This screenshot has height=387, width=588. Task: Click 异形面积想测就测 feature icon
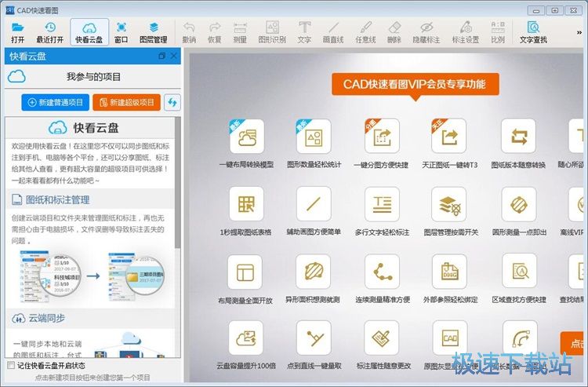point(313,271)
